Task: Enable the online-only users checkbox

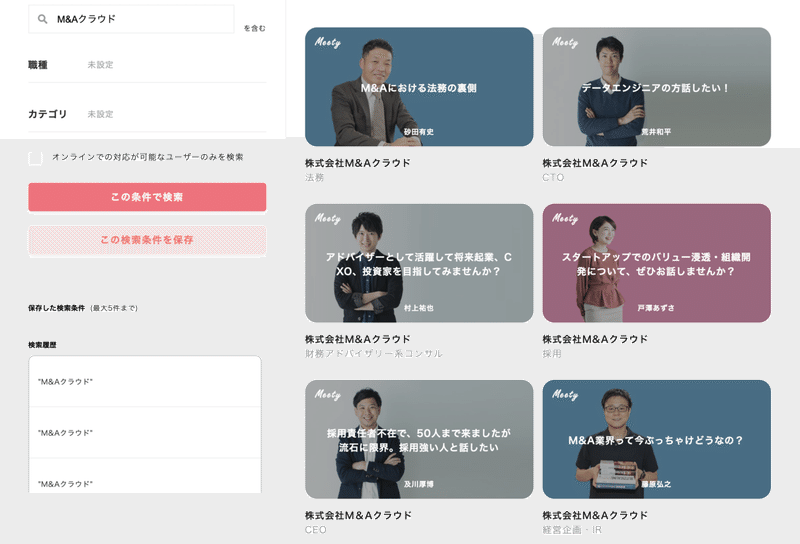Action: 35,158
